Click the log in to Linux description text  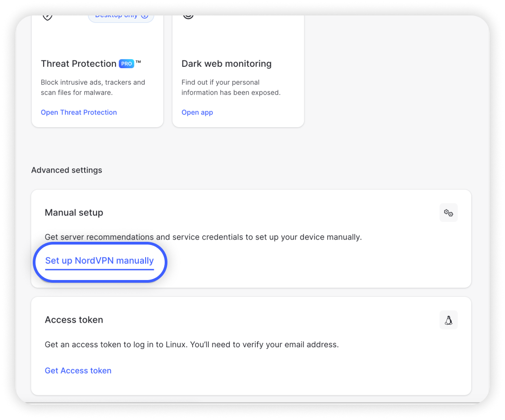(192, 344)
